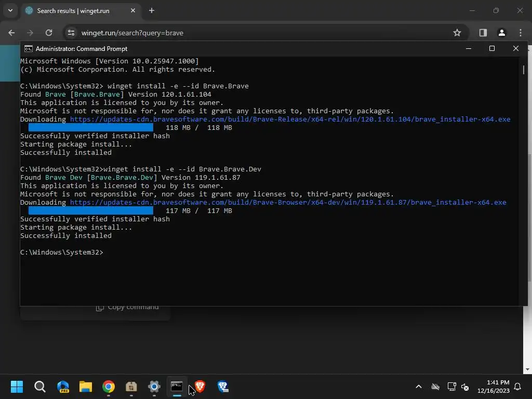Open Settings gear on taskbar

point(154,387)
